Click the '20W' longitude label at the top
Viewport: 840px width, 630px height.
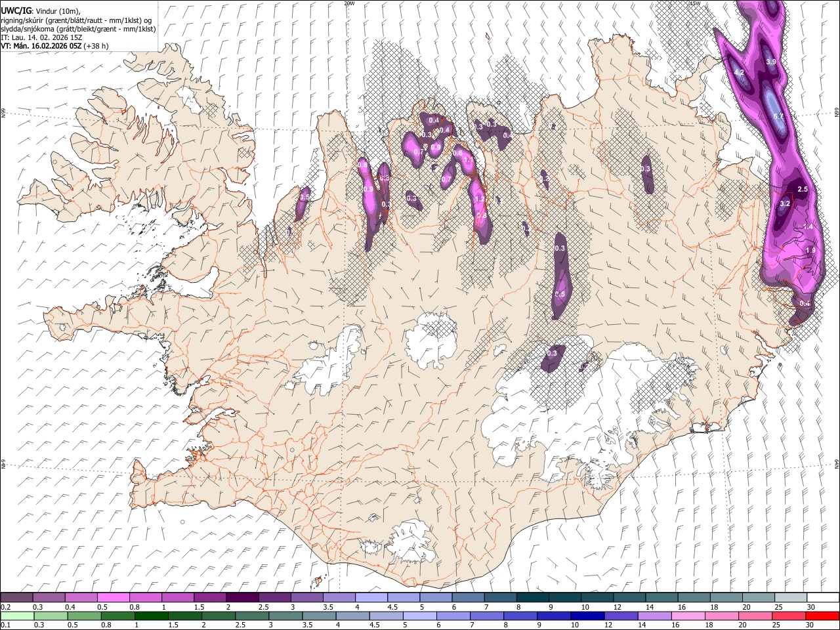click(349, 3)
